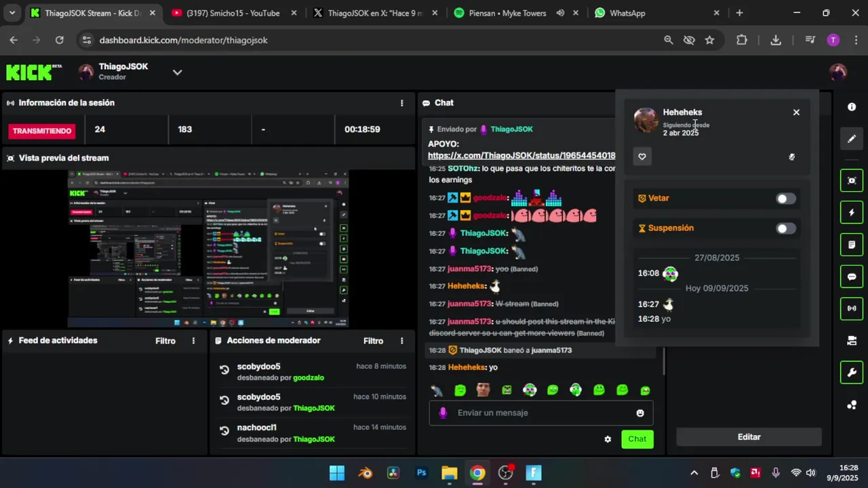Open Filtro in Acciones de moderador
Viewport: 868px width, 488px height.
373,341
